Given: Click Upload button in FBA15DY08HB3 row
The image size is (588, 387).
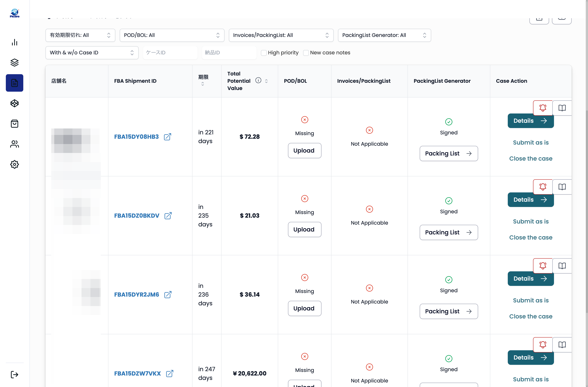Looking at the screenshot, I should coord(305,150).
